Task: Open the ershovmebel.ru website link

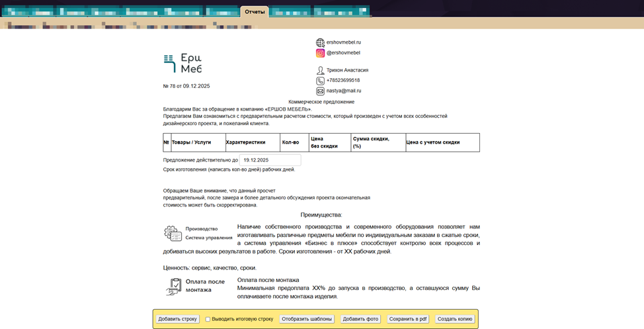Action: click(344, 42)
